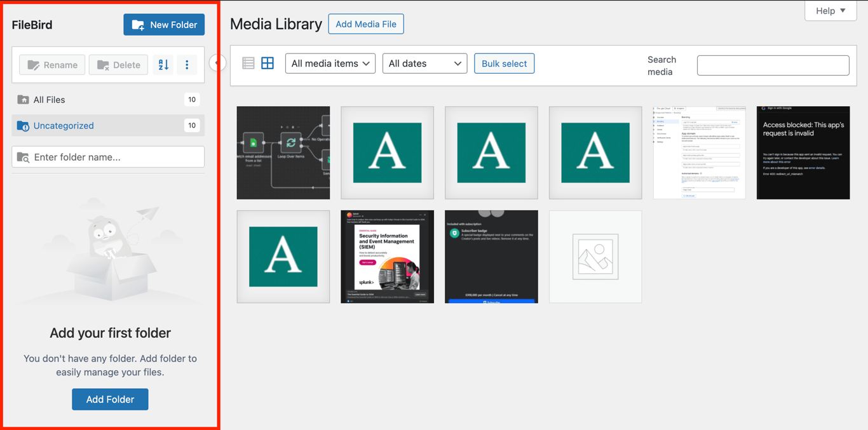Image resolution: width=868 pixels, height=430 pixels.
Task: Click the Delete folder icon
Action: point(103,64)
